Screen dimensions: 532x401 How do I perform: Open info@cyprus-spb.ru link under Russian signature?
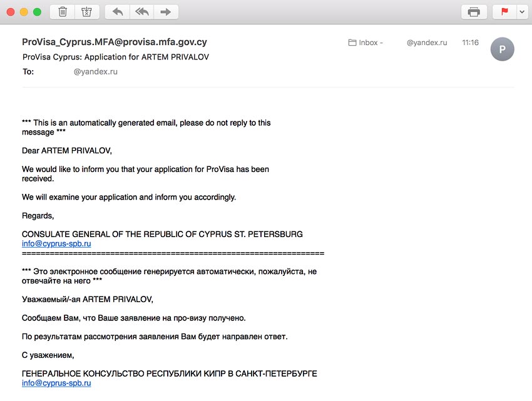click(56, 383)
